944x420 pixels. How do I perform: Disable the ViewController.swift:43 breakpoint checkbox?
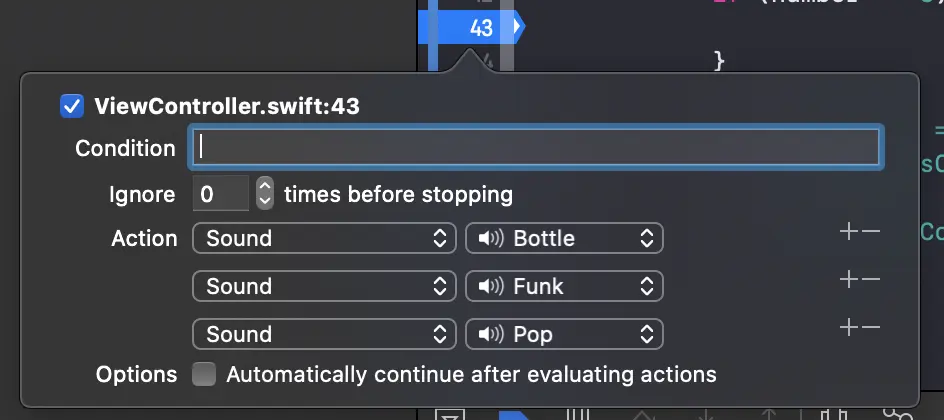point(71,106)
